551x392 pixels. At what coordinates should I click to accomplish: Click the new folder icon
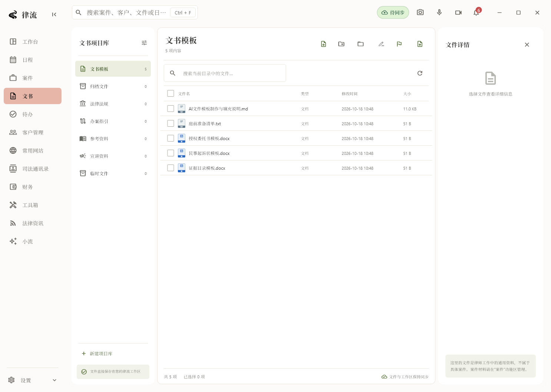[341, 44]
